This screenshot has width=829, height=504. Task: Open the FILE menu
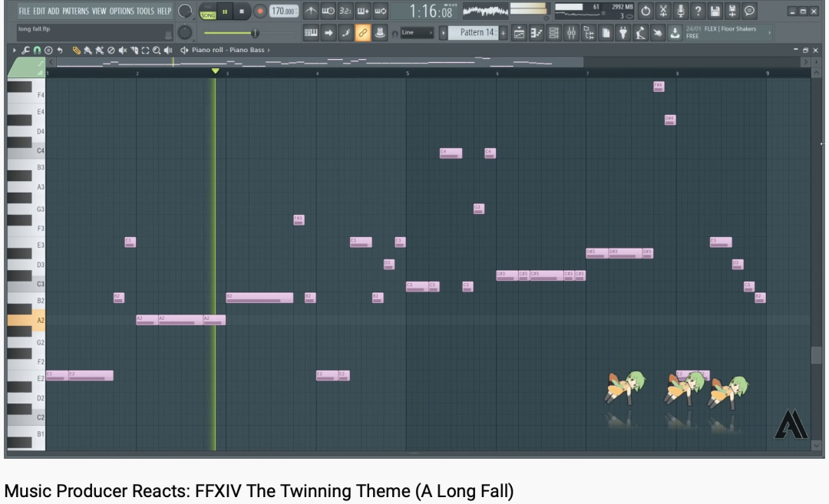(x=25, y=11)
